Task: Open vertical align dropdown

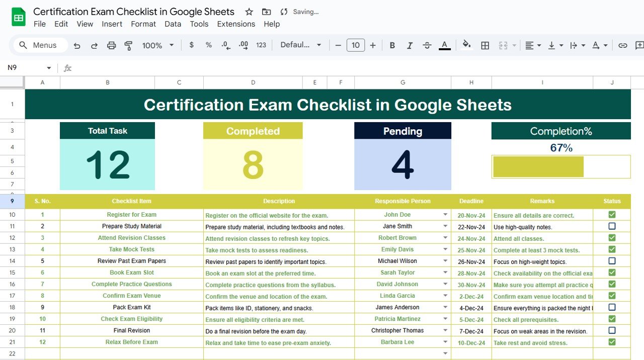Action: 555,45
